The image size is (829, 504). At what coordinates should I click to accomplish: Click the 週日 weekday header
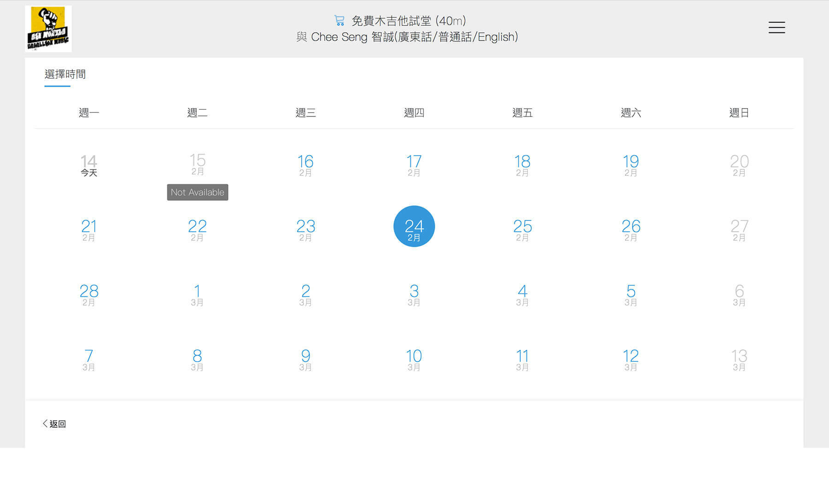739,113
